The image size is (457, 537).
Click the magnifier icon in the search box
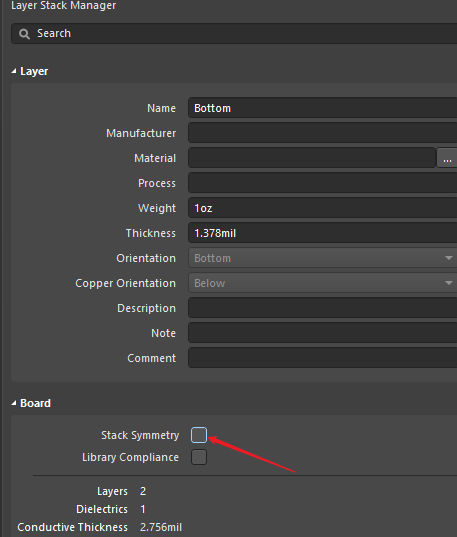[x=24, y=34]
